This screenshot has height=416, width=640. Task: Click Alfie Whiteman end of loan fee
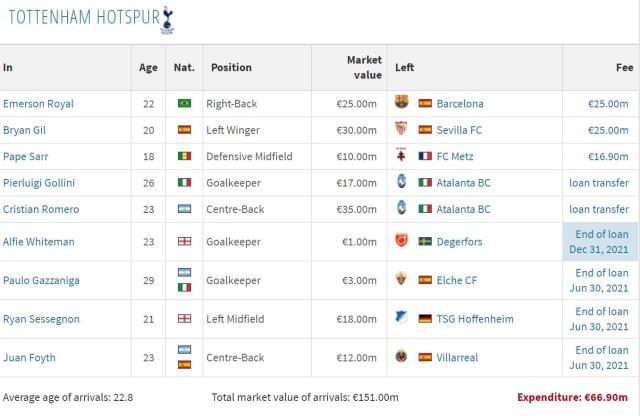click(601, 241)
